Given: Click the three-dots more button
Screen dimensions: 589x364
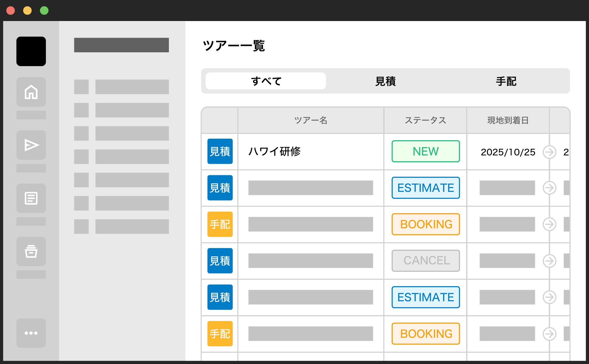Looking at the screenshot, I should pos(31,333).
